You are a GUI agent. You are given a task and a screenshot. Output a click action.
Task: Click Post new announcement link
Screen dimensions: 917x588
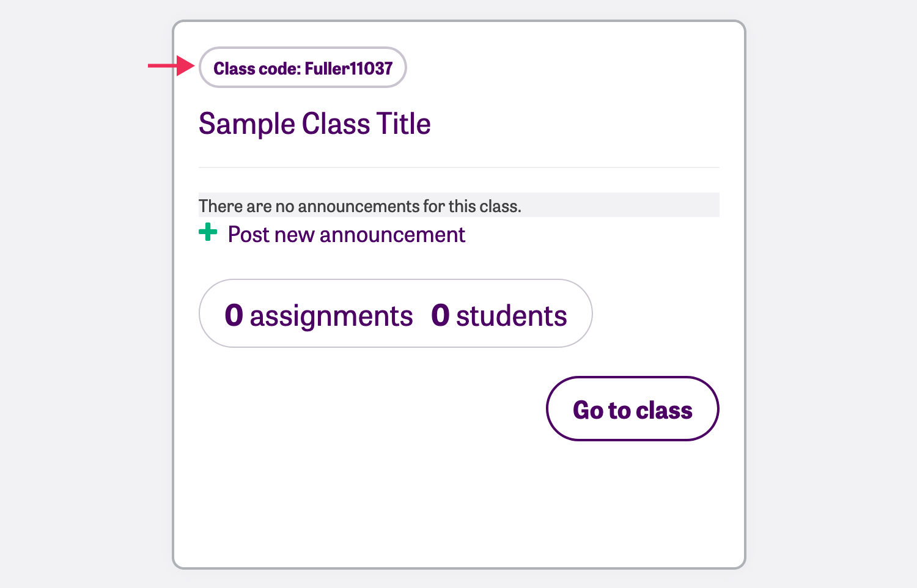coord(346,235)
